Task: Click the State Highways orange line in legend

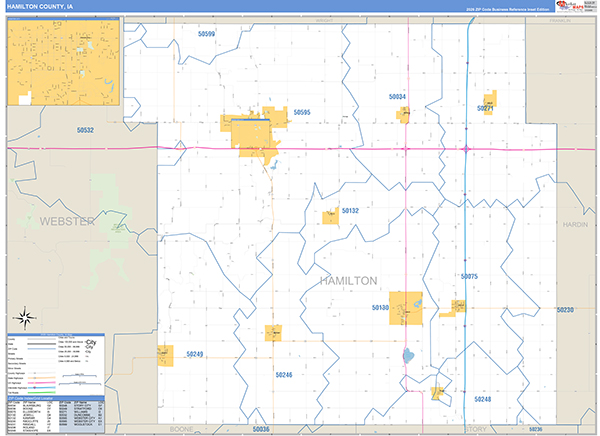Action: pos(42,378)
